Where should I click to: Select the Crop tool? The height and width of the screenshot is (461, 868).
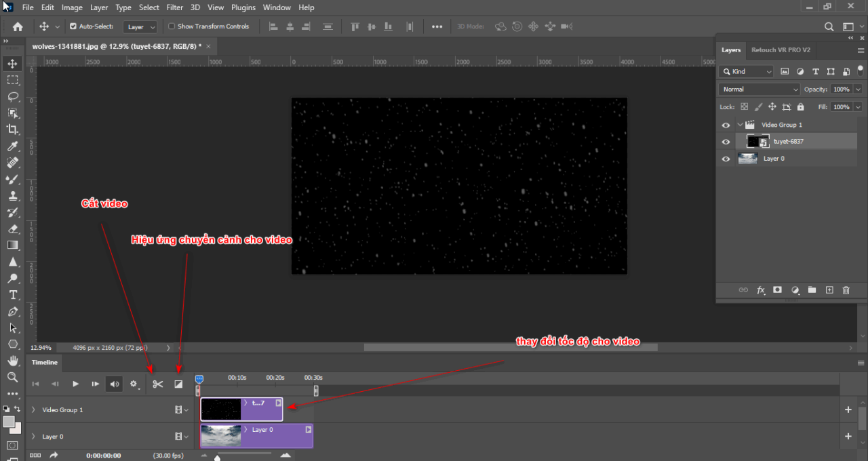coord(12,129)
